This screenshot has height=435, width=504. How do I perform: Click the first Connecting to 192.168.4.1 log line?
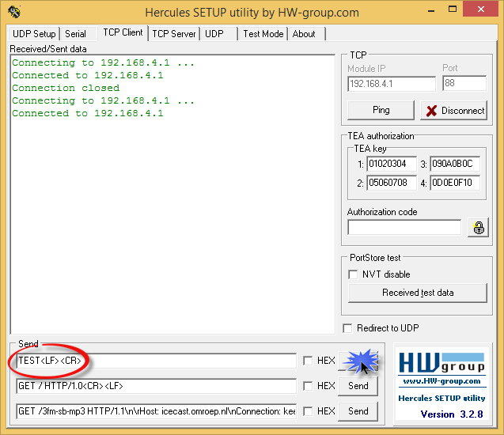103,62
